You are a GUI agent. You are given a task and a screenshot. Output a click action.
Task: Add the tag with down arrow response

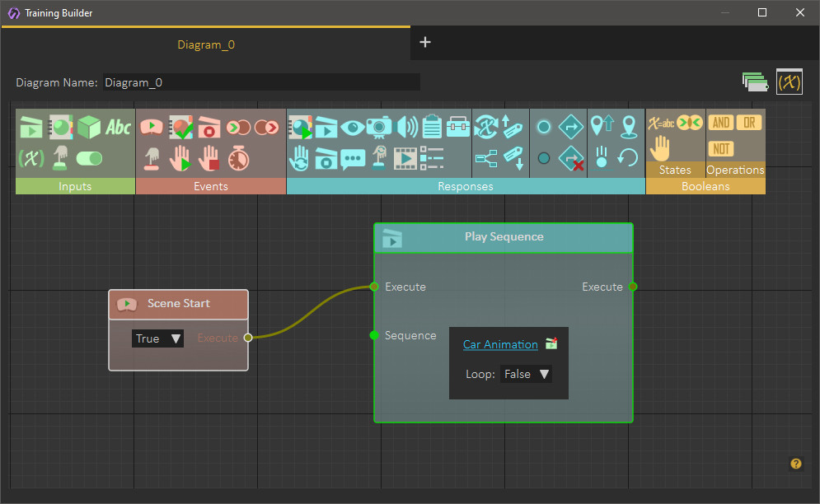pyautogui.click(x=512, y=158)
